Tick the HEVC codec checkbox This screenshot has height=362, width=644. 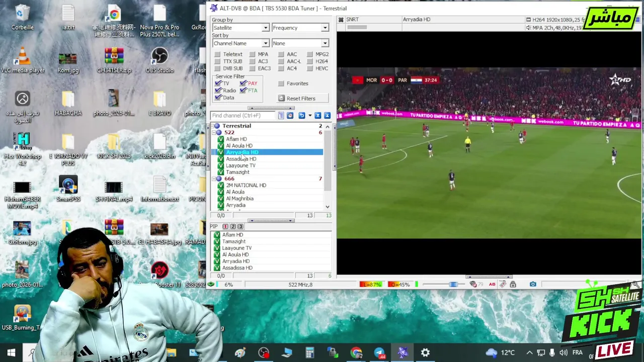pyautogui.click(x=310, y=68)
